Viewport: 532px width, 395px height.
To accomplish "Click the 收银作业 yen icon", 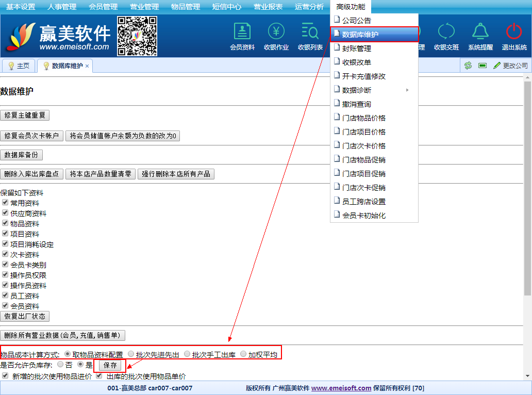I will tap(276, 32).
